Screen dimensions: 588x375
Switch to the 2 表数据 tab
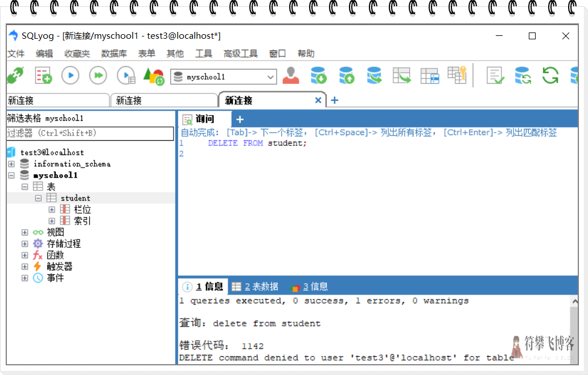255,287
